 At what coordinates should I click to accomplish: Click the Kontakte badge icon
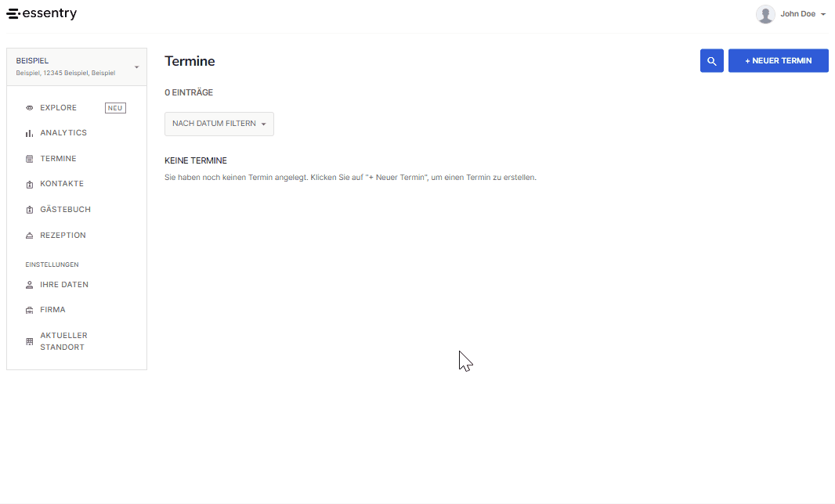click(29, 184)
